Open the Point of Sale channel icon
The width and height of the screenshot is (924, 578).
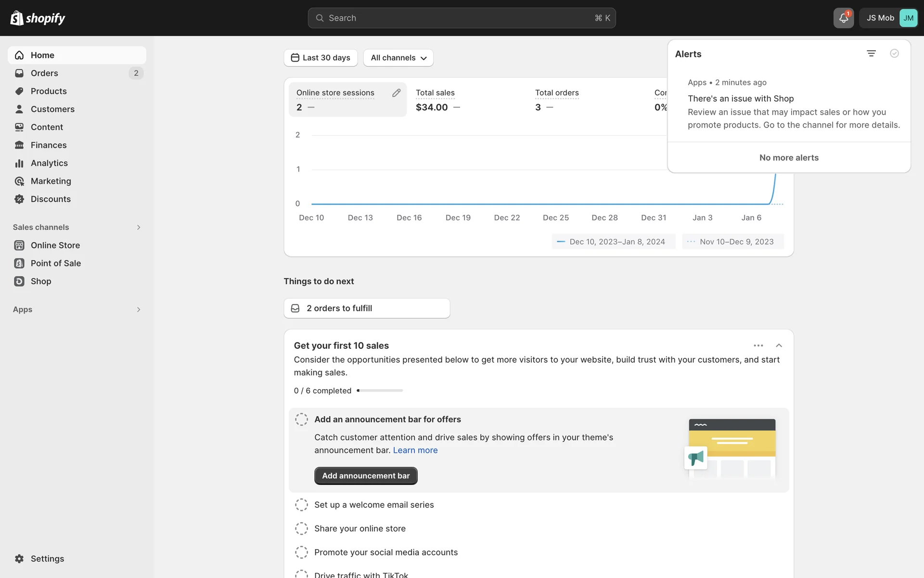click(x=19, y=263)
